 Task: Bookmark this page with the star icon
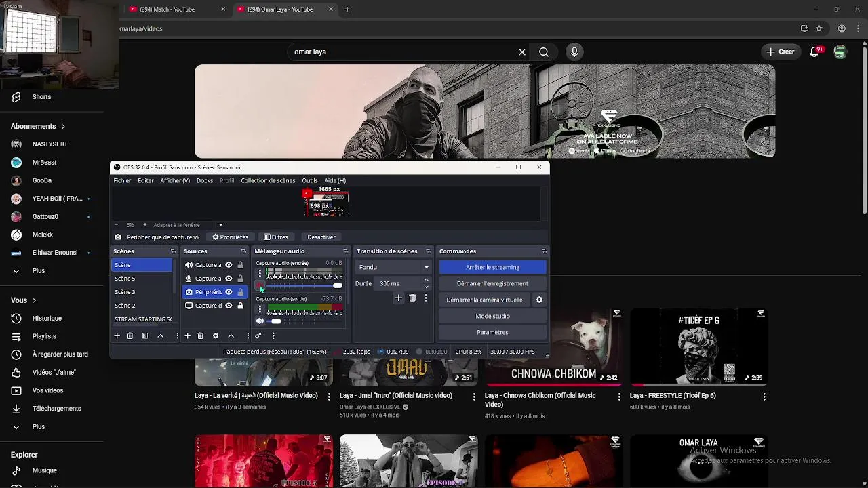click(x=819, y=28)
